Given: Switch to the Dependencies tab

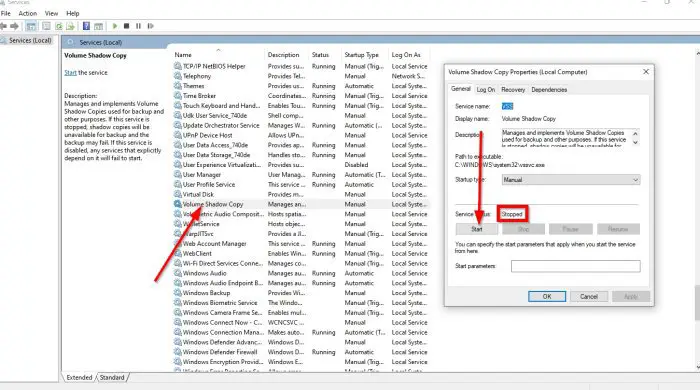Looking at the screenshot, I should tap(549, 90).
